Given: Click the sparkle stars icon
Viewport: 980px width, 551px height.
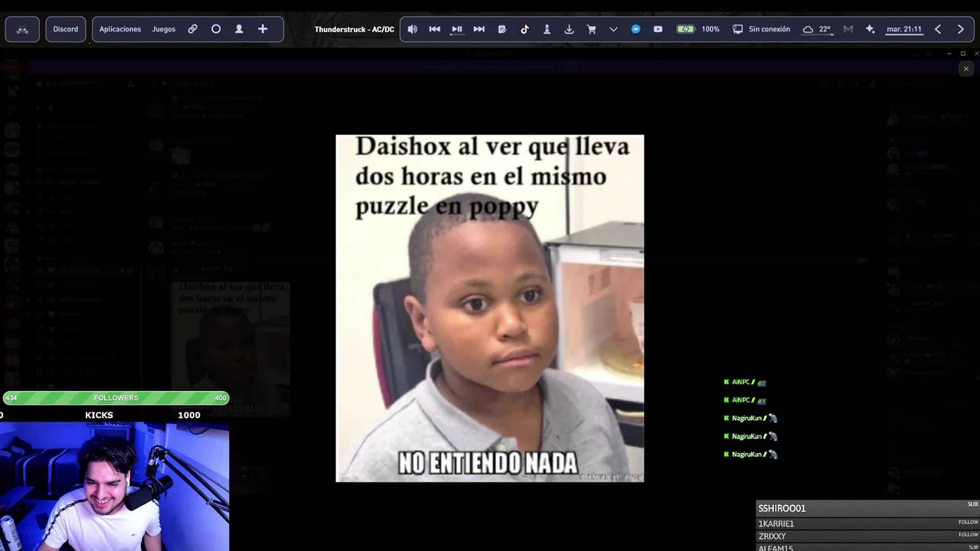Looking at the screenshot, I should point(870,29).
